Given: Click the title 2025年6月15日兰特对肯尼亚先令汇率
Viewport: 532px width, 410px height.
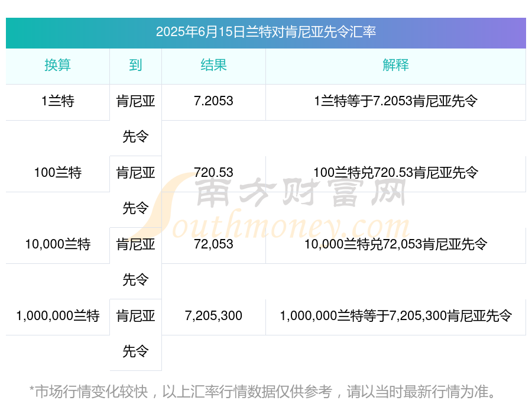Looking at the screenshot, I should pos(265,32).
